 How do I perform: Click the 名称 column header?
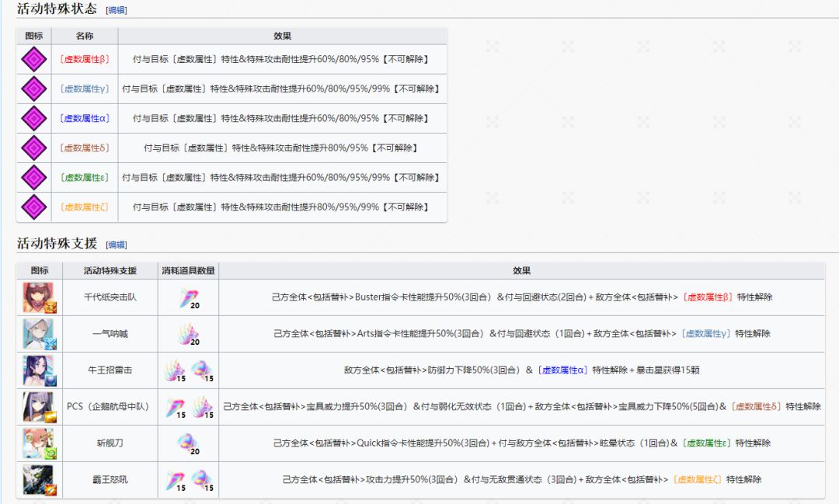pyautogui.click(x=85, y=36)
